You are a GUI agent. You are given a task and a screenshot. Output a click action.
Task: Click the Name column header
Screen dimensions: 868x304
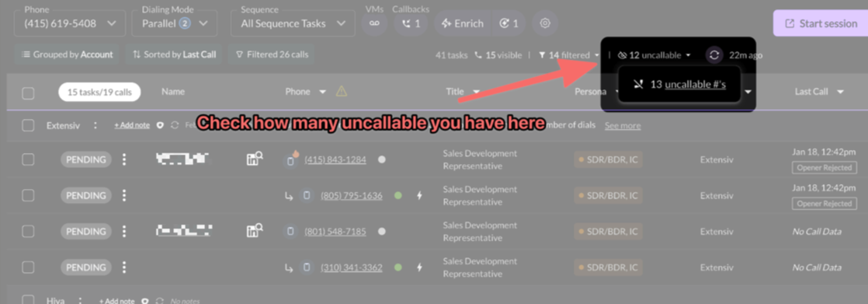tap(173, 92)
